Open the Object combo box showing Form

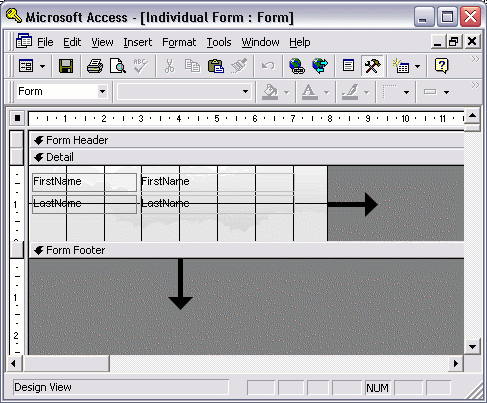pos(102,91)
